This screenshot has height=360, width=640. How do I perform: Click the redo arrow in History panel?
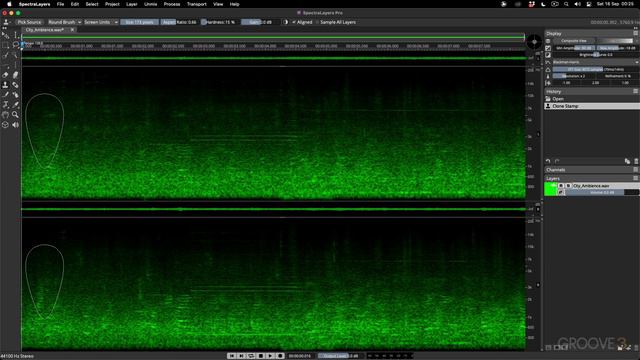pos(557,161)
